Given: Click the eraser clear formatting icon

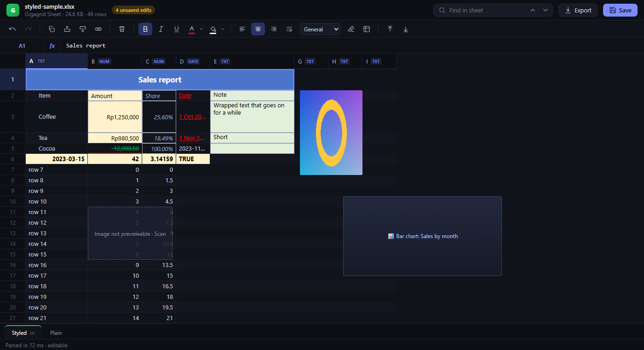Looking at the screenshot, I should tap(351, 29).
